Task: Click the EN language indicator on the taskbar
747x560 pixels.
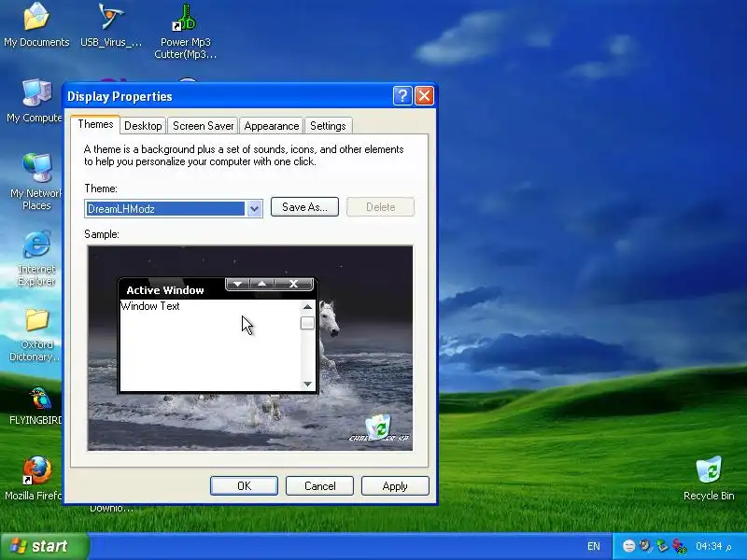Action: click(594, 546)
